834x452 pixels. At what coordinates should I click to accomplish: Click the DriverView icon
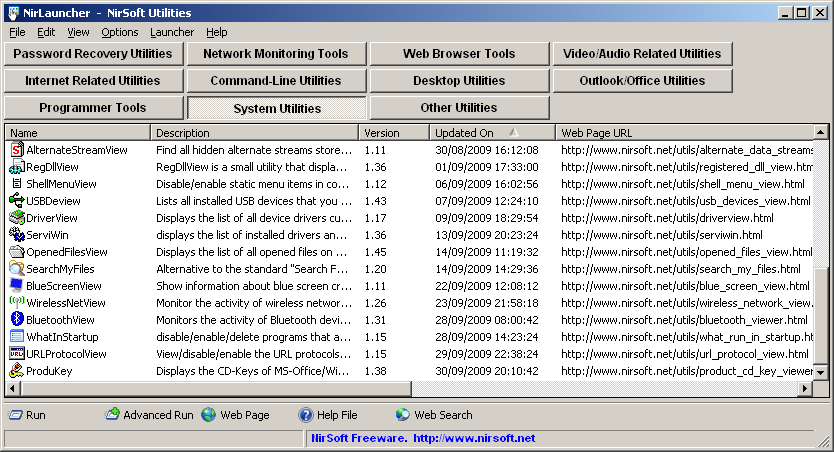pyautogui.click(x=17, y=218)
